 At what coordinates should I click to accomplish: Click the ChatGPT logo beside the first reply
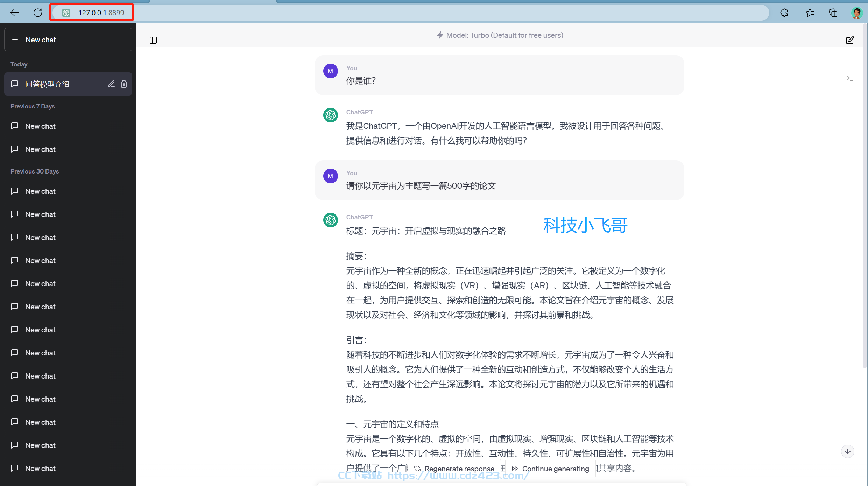pyautogui.click(x=330, y=115)
